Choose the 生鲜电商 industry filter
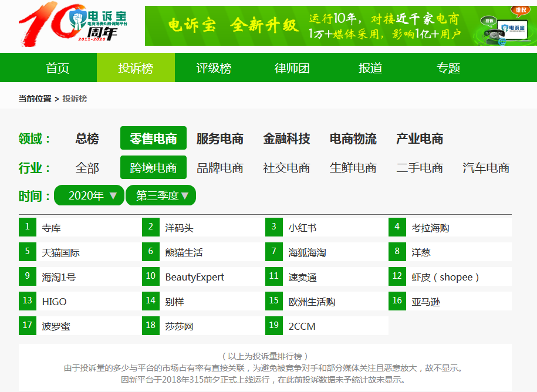 (x=353, y=168)
